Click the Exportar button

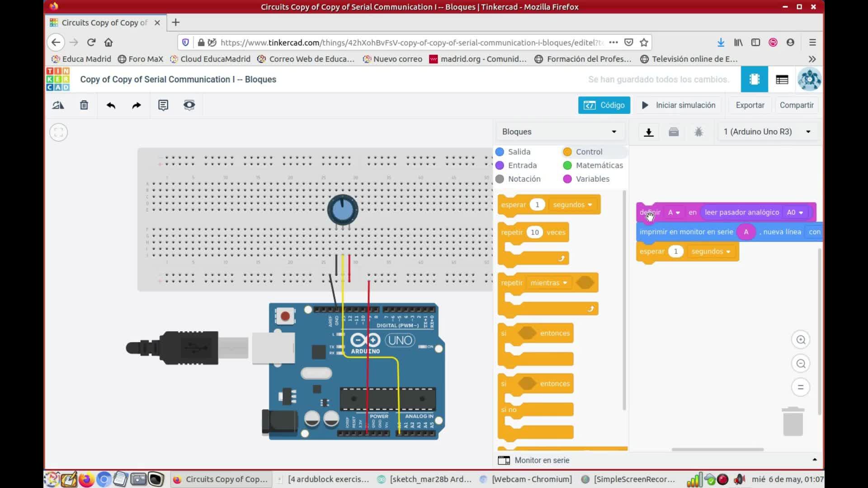point(750,105)
